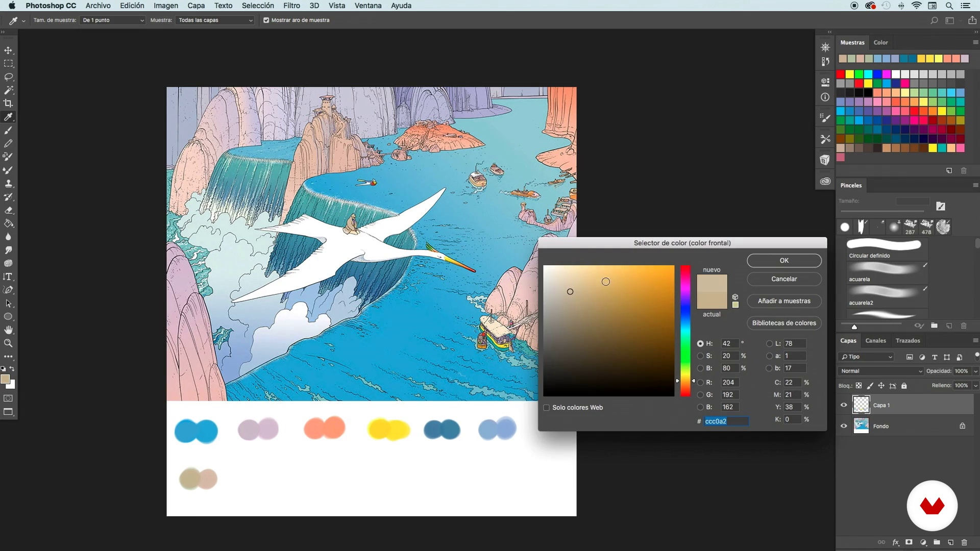Image resolution: width=980 pixels, height=551 pixels.
Task: Enable Solo colores Web checkbox
Action: pos(547,408)
